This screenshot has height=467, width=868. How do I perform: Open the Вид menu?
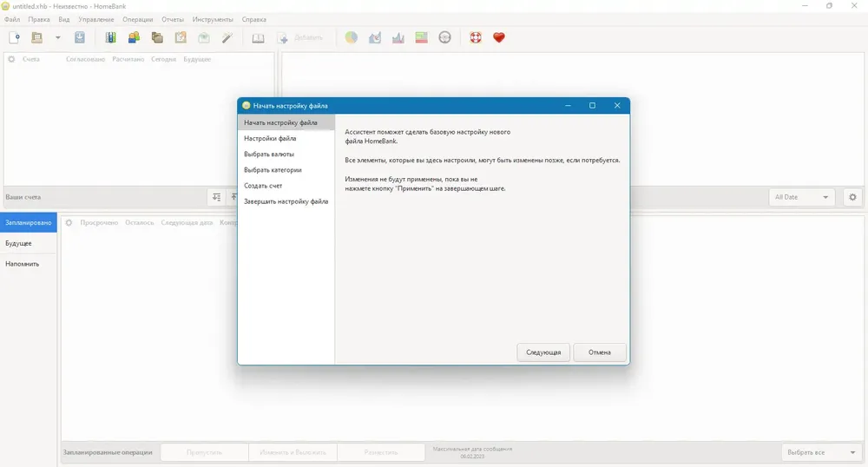(x=64, y=19)
